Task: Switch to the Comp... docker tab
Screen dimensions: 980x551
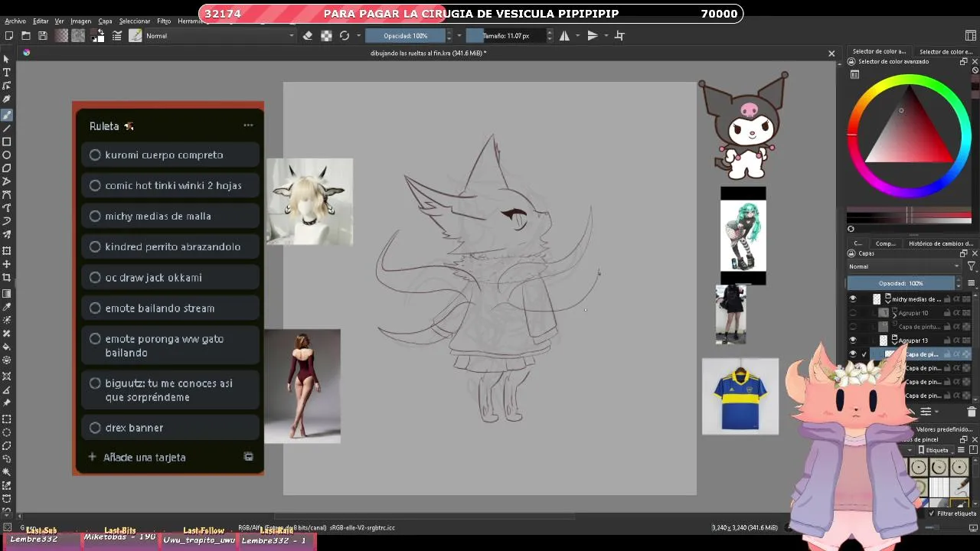Action: (x=886, y=243)
